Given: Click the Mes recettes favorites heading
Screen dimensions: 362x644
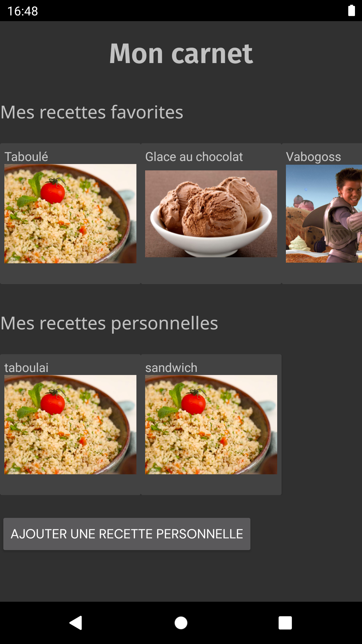Looking at the screenshot, I should pos(92,112).
